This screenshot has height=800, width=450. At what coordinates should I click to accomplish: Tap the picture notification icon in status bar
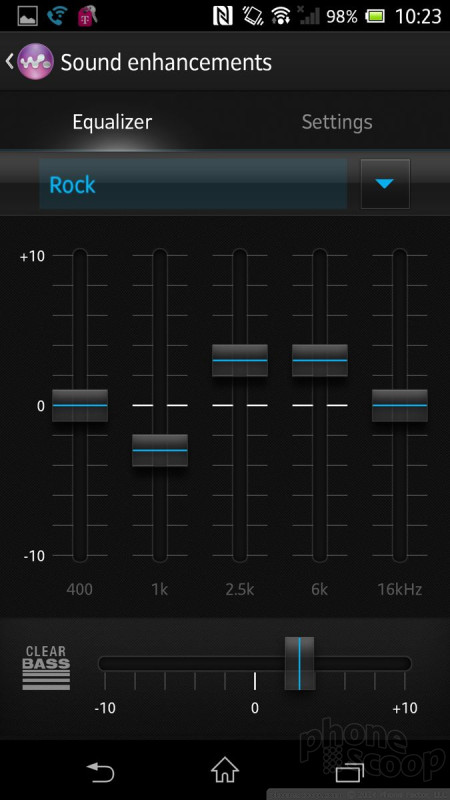tap(28, 16)
